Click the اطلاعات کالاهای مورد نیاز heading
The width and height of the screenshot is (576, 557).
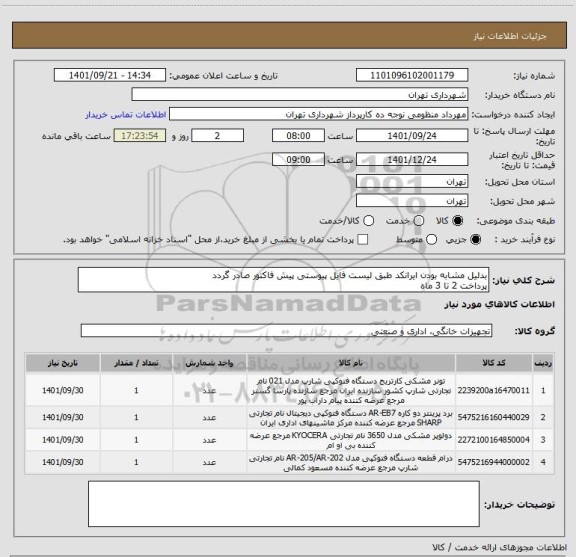point(500,304)
